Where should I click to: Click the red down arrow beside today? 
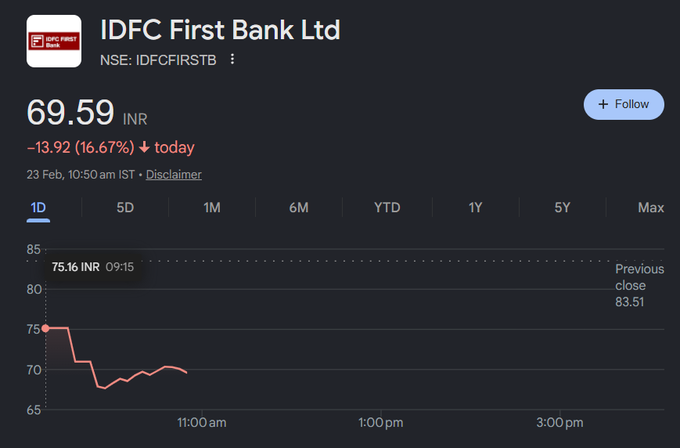145,148
